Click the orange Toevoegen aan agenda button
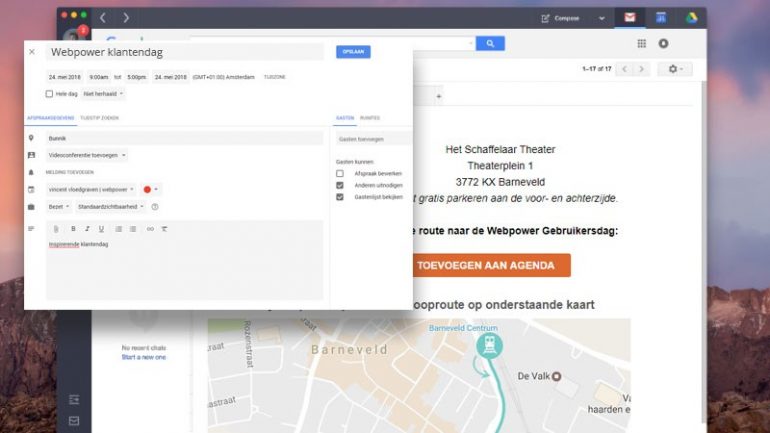 click(491, 266)
